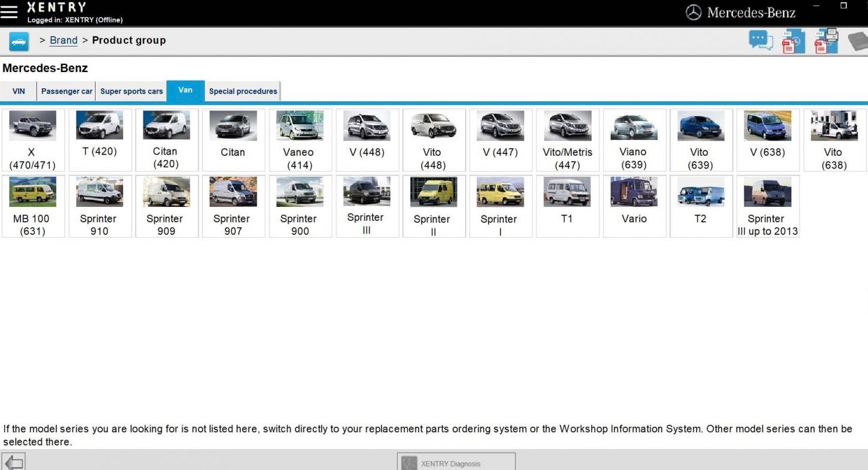
Task: Select the Sprinter 910 tile
Action: click(100, 206)
